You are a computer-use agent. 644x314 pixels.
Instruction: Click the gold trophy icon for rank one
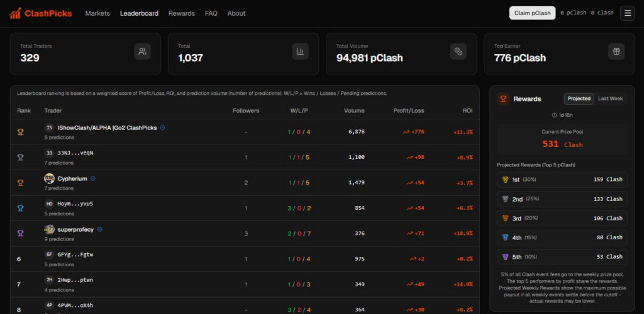tap(19, 132)
